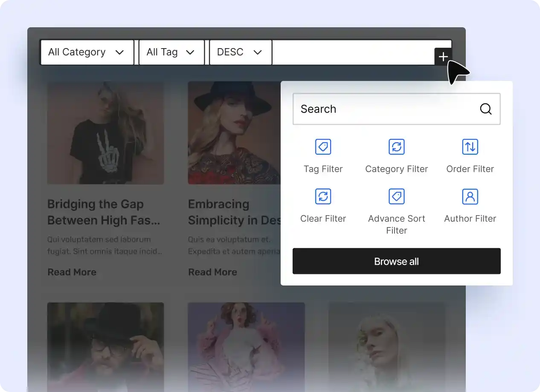Click the Browse all button
The height and width of the screenshot is (392, 540).
[396, 261]
